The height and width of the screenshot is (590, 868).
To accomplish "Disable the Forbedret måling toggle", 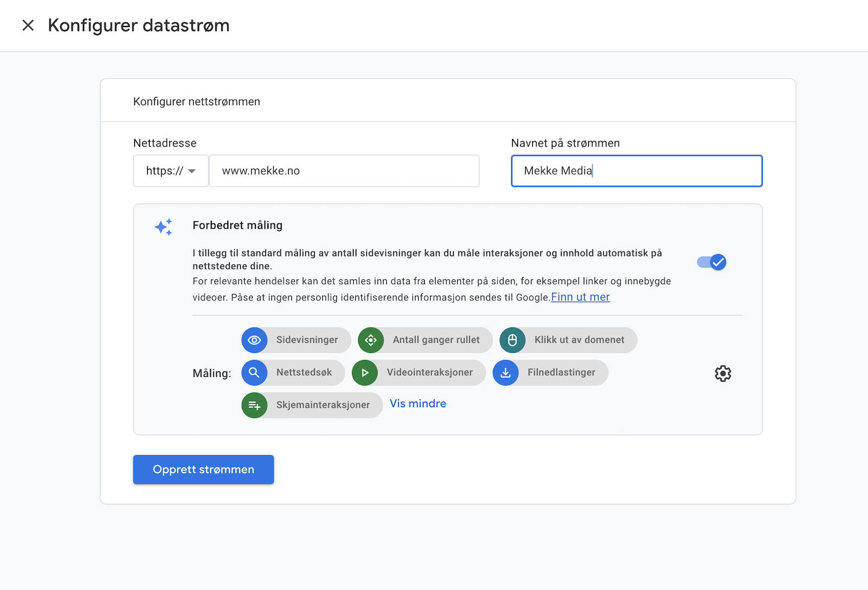I will pos(712,262).
